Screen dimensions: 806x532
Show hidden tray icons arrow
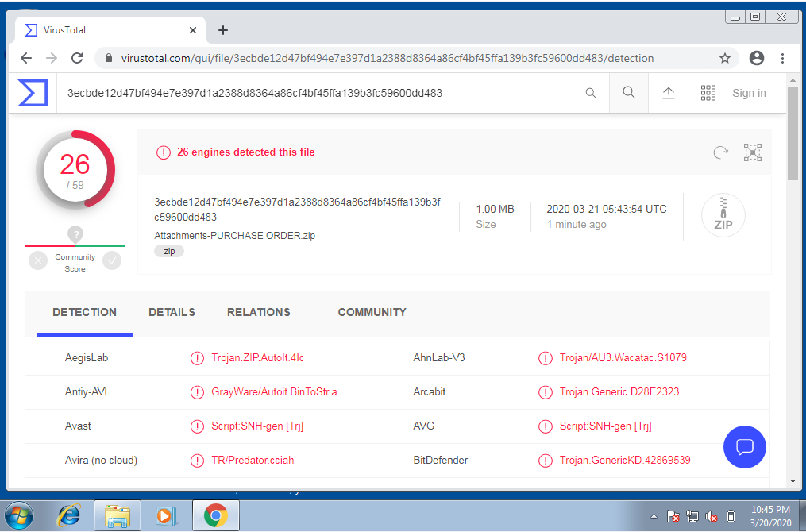[x=654, y=517]
